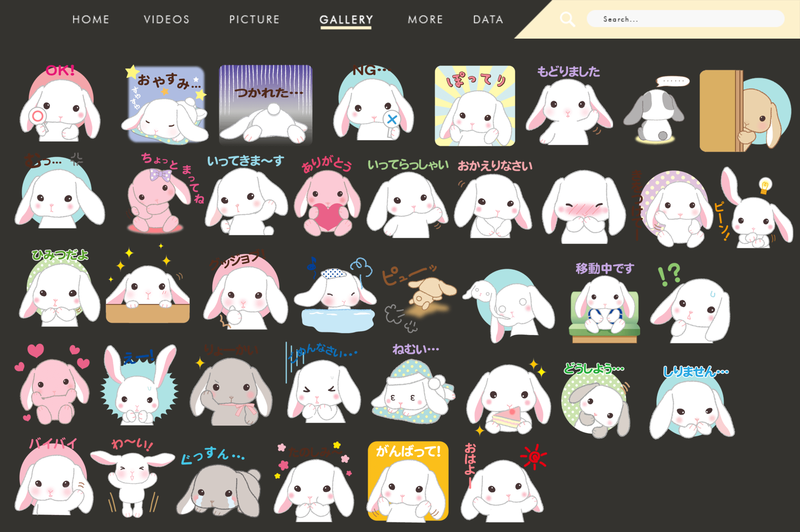Go to the VIDEOS page
The width and height of the screenshot is (800, 532).
(x=166, y=20)
